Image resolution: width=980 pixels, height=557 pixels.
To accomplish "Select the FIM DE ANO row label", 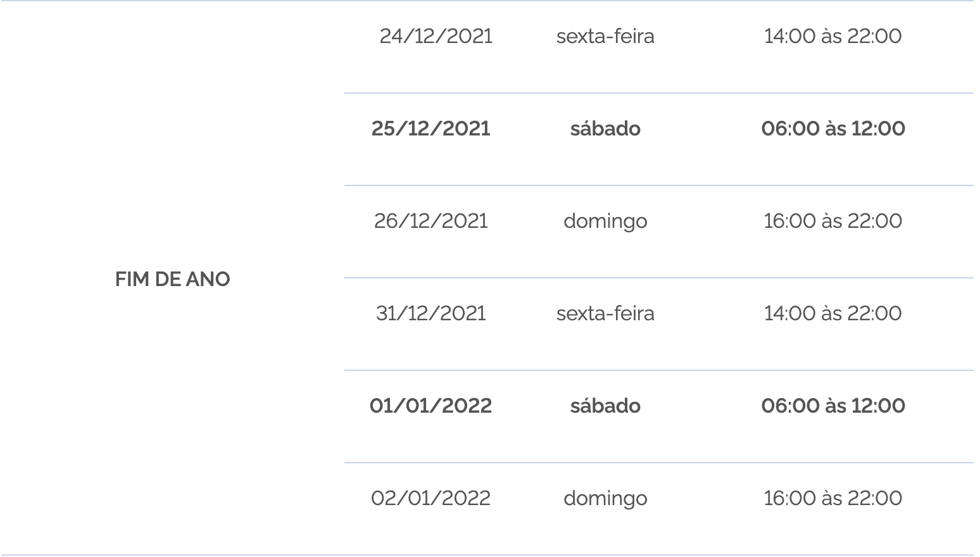I will [x=172, y=279].
